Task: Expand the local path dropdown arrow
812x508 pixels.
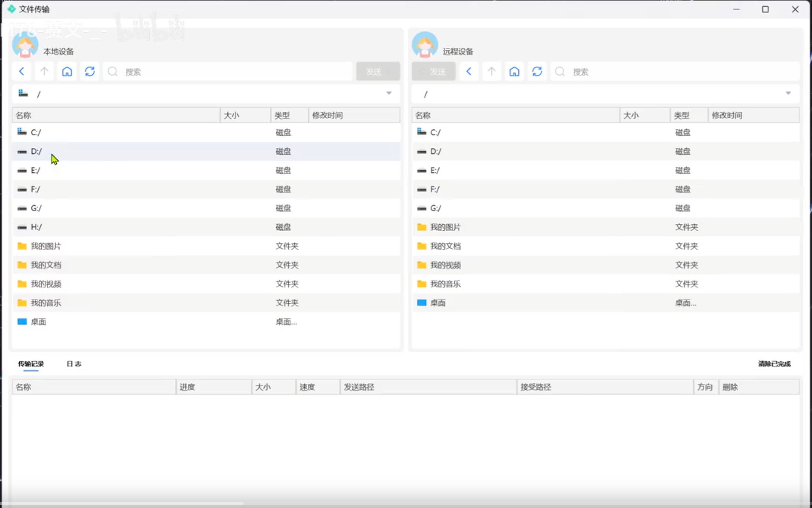Action: (389, 93)
